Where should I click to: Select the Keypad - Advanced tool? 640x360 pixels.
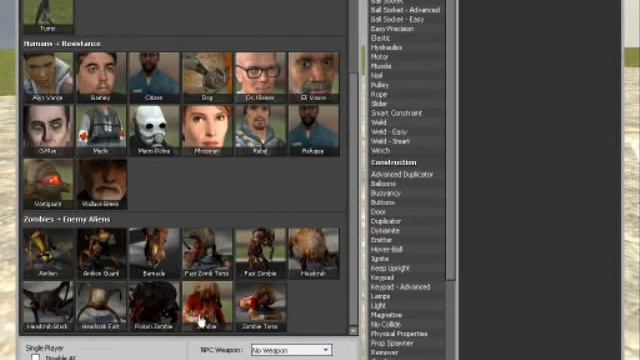pyautogui.click(x=400, y=287)
